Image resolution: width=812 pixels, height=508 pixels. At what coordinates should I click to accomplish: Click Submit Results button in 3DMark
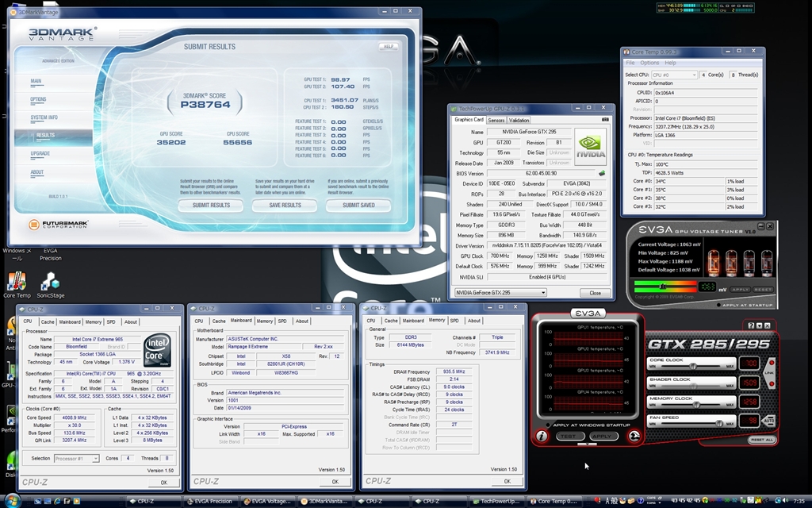[x=211, y=206]
